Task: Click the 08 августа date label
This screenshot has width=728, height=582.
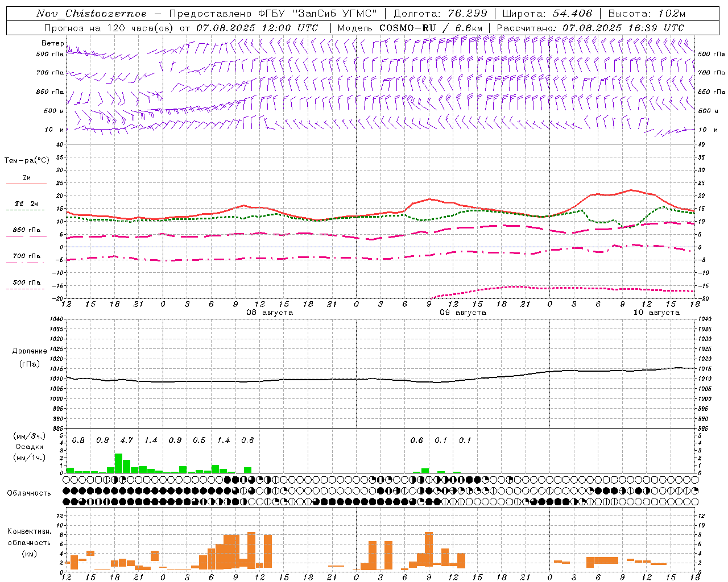Action: pyautogui.click(x=270, y=313)
